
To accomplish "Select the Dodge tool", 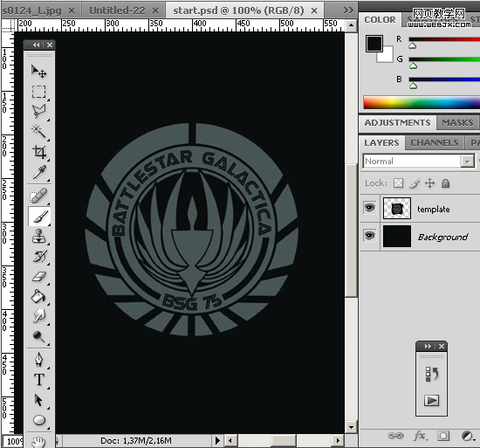I will coord(39,336).
